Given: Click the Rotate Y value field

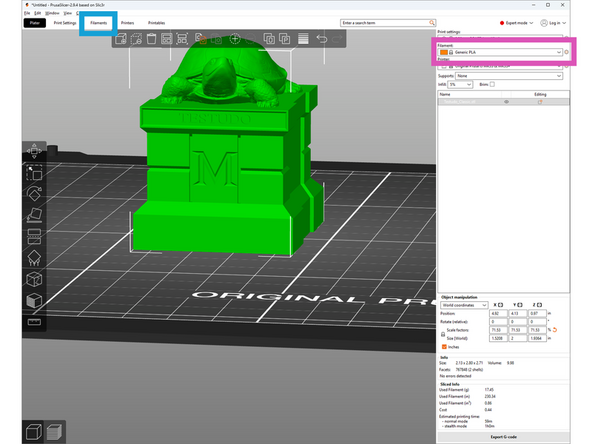Looking at the screenshot, I should coord(518,322).
